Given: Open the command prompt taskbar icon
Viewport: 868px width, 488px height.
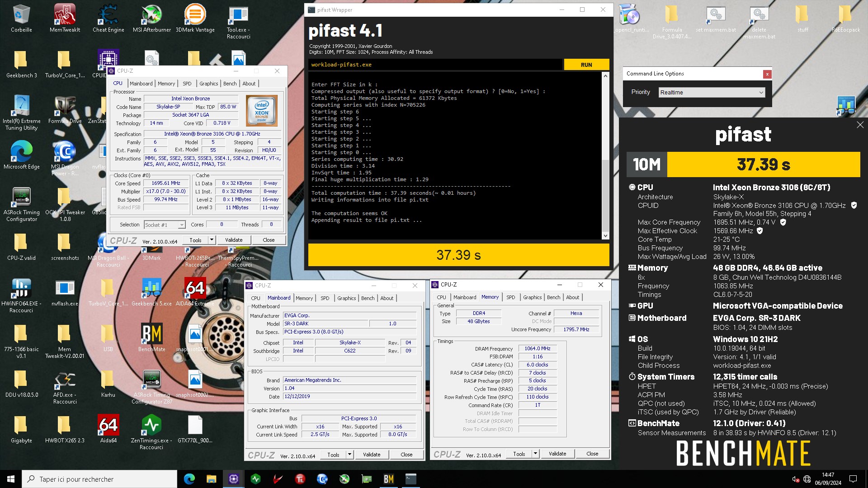Looking at the screenshot, I should click(411, 479).
